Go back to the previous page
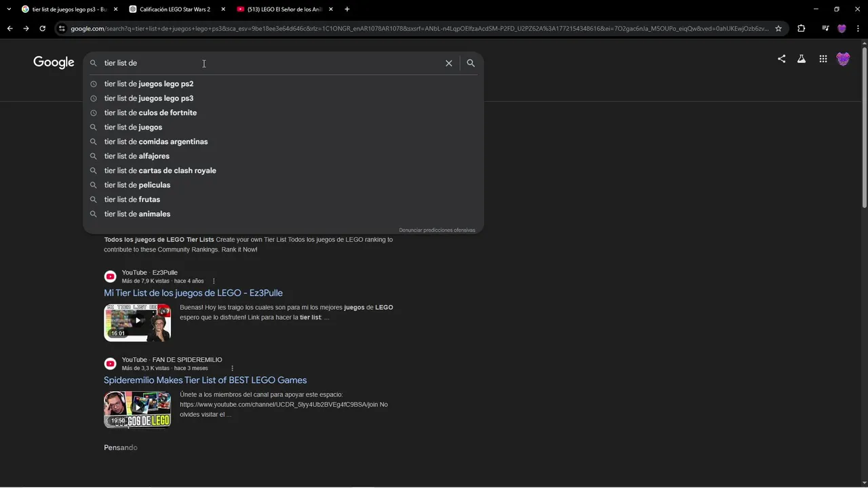 [x=9, y=28]
